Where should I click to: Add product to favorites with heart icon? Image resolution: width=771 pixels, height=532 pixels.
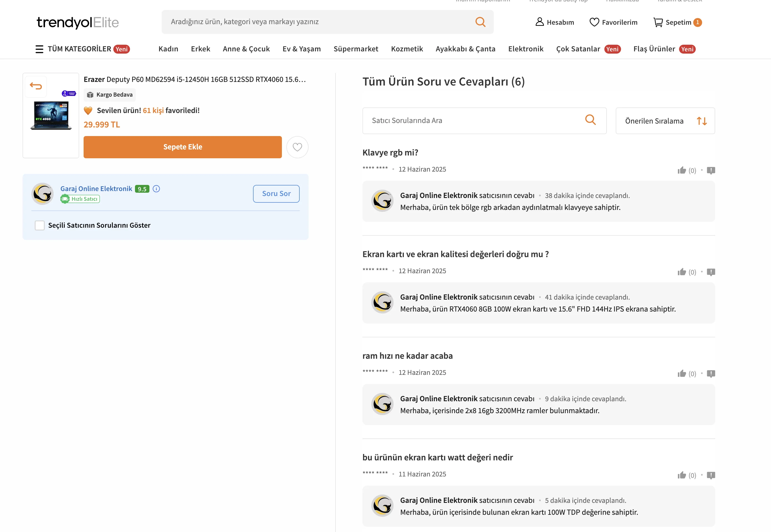(297, 147)
